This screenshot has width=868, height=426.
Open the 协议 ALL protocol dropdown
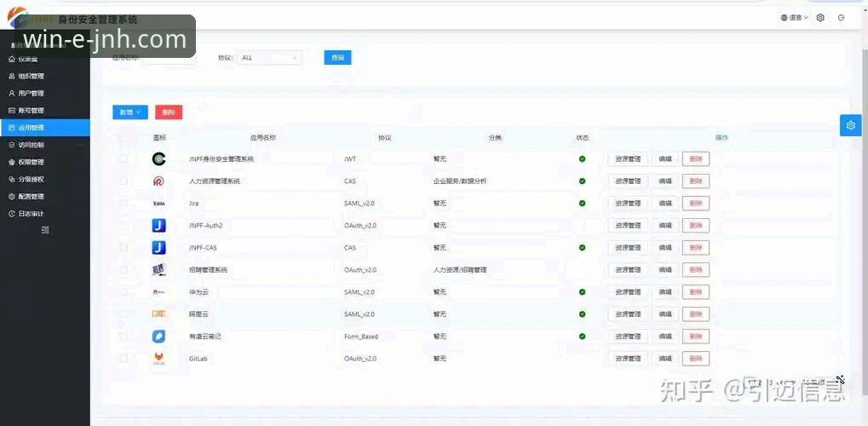(269, 58)
